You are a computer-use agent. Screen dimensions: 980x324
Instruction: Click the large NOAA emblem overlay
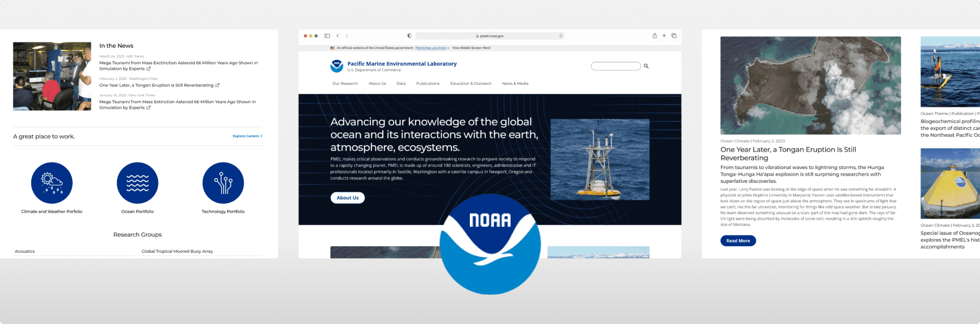490,244
